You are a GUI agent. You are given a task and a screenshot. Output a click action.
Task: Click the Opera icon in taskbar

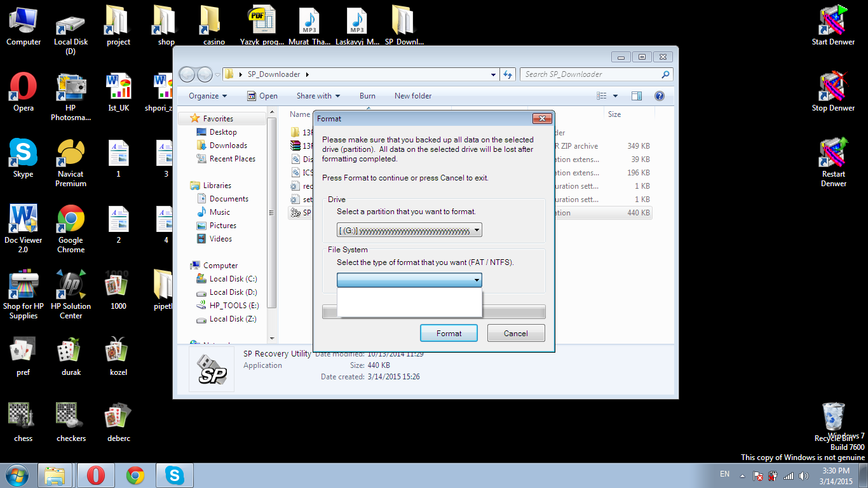96,475
